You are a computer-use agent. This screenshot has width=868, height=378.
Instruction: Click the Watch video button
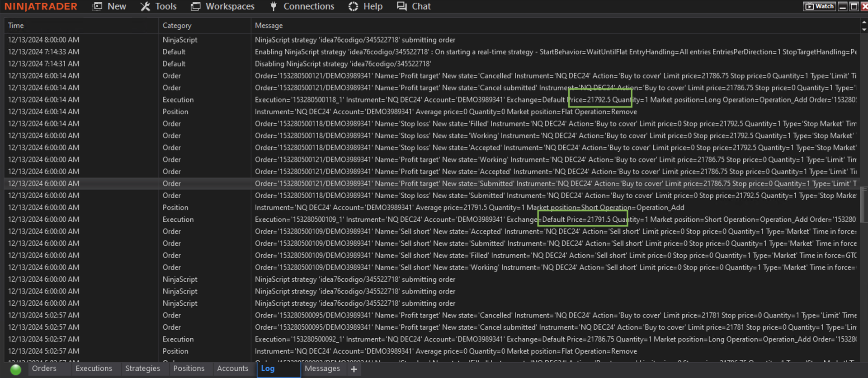(x=819, y=6)
